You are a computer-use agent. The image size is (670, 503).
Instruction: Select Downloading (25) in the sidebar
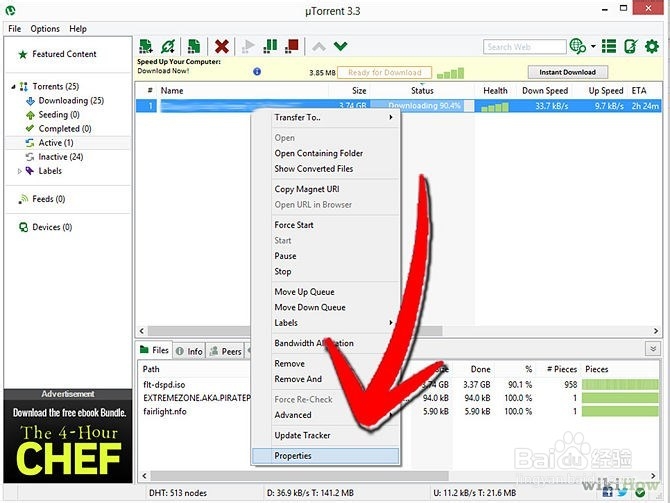click(71, 101)
